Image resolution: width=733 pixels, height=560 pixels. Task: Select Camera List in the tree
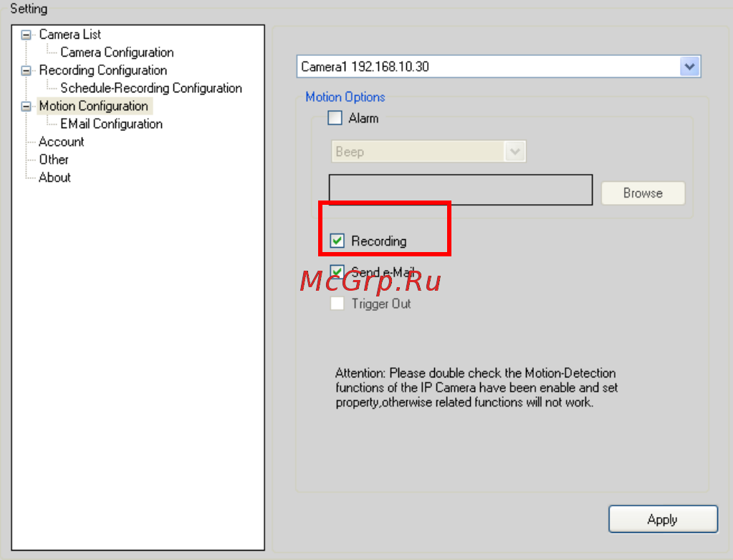coord(70,34)
